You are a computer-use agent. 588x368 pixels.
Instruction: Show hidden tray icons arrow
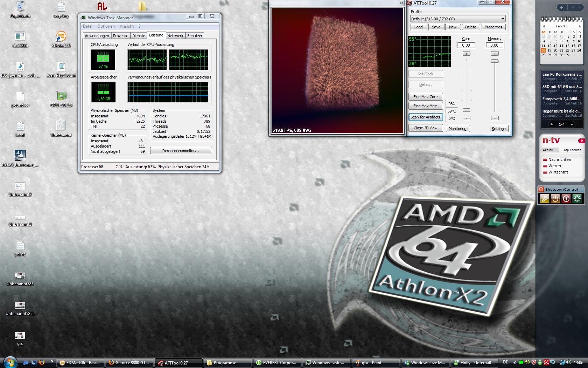tap(514, 363)
